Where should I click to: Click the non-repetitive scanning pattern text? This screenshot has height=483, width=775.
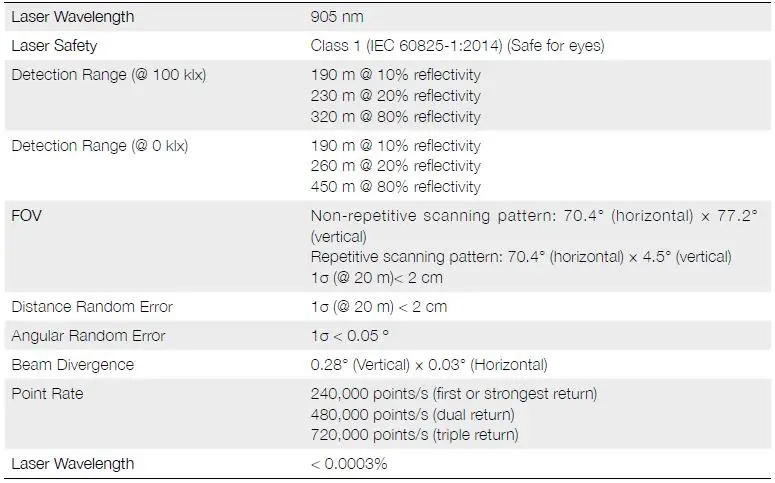534,216
